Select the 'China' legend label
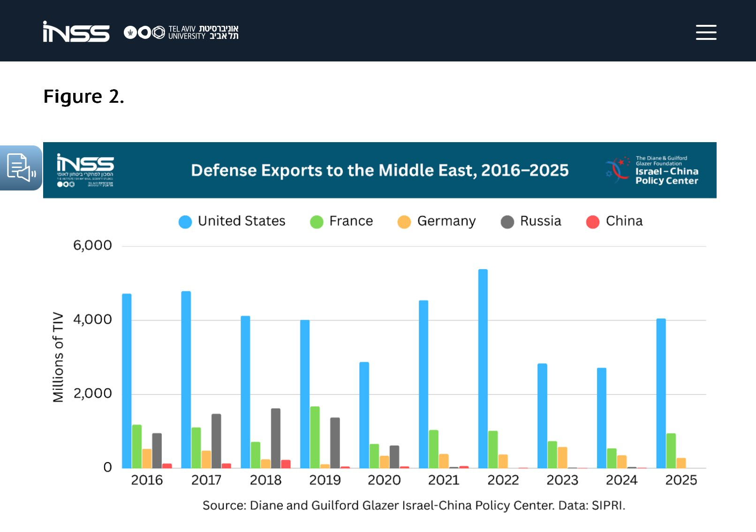The height and width of the screenshot is (532, 756). [624, 221]
